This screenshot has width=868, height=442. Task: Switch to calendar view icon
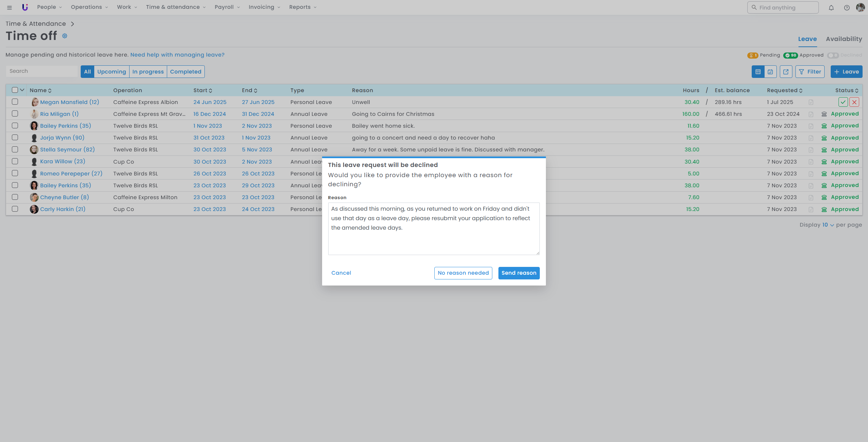point(770,72)
